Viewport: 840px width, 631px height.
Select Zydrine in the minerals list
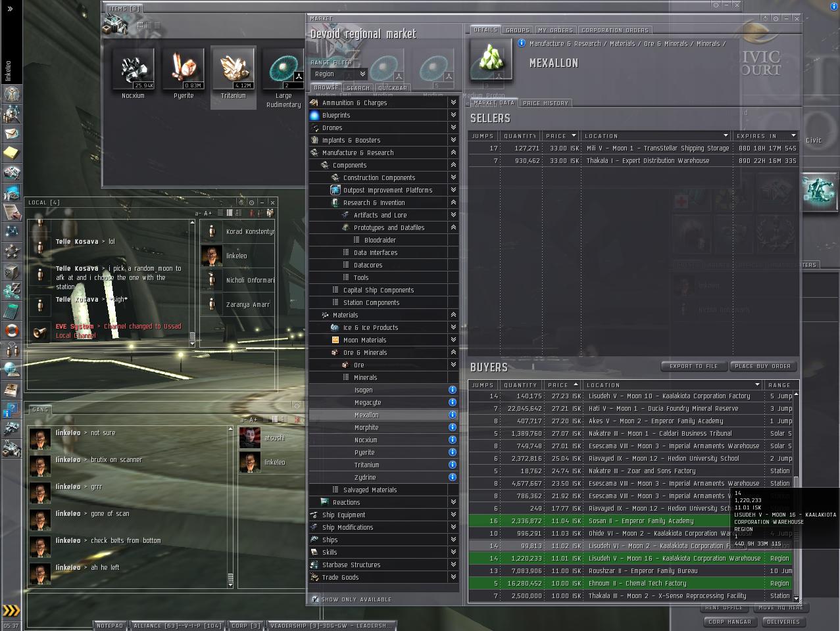365,477
